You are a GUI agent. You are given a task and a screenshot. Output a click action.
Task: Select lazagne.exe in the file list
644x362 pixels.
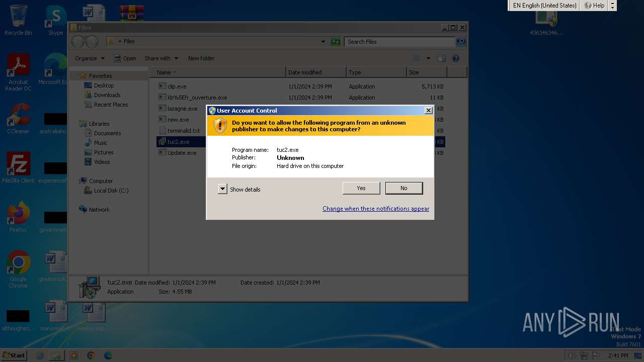(182, 109)
